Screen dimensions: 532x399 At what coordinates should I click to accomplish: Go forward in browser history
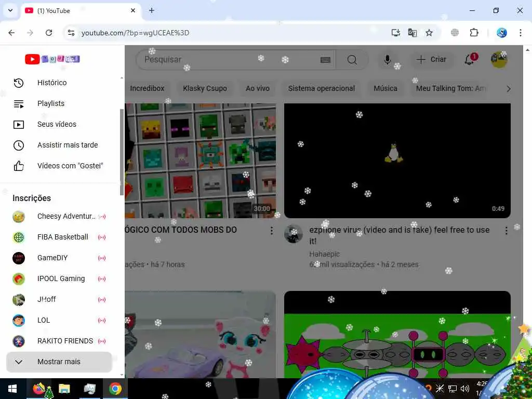(x=30, y=33)
